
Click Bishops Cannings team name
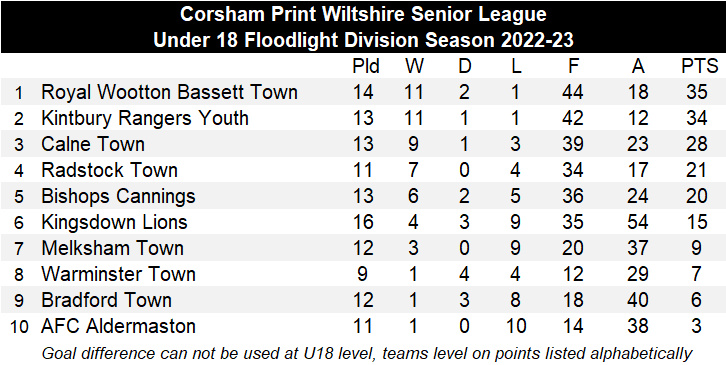tap(118, 196)
